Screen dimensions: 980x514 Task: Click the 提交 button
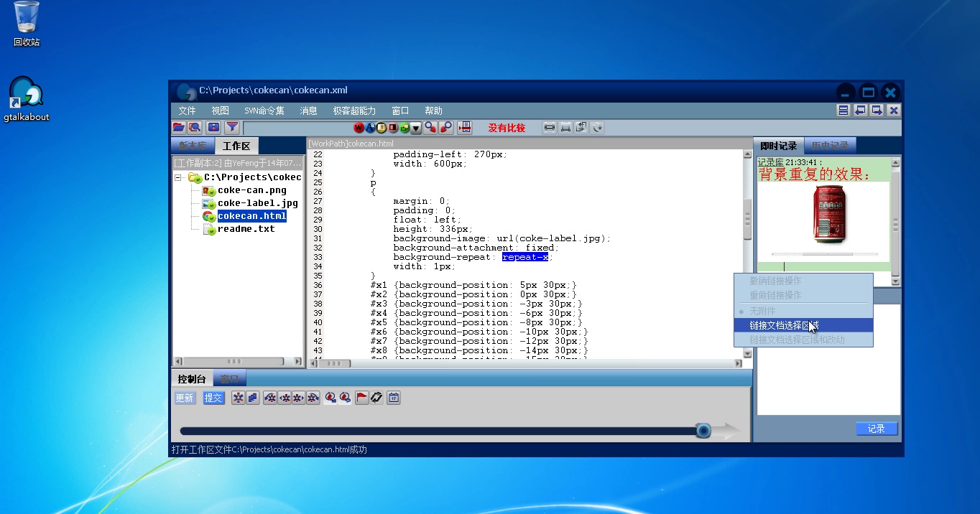213,398
